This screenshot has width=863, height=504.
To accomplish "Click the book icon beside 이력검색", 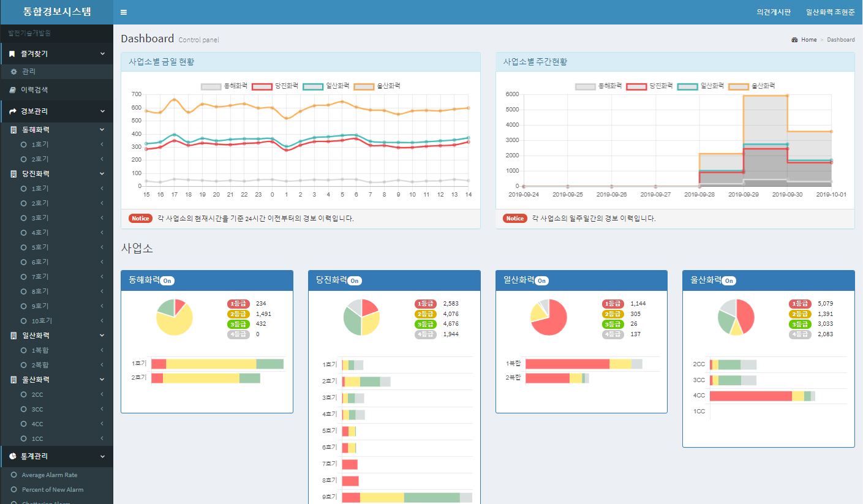I will point(13,89).
